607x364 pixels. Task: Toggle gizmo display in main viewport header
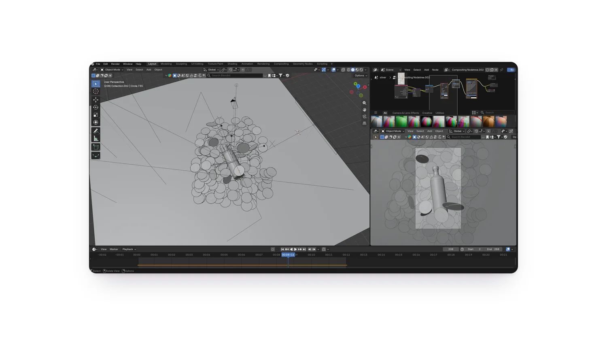coord(324,70)
